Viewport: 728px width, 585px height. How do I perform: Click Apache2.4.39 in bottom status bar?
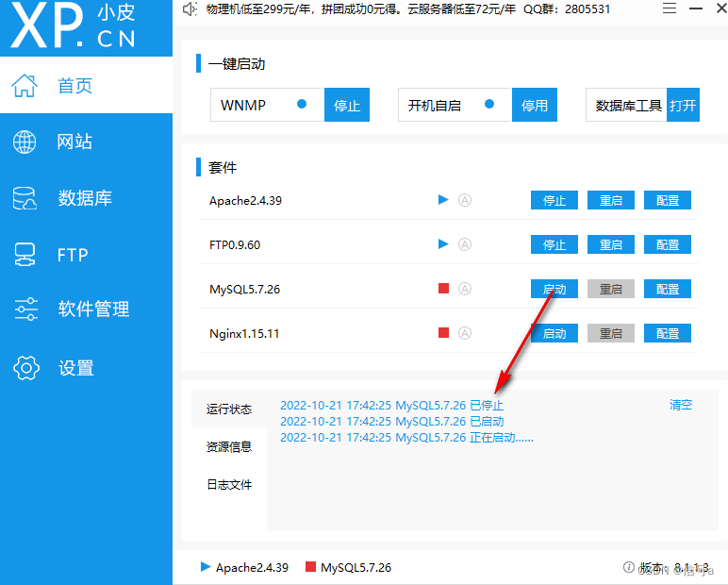(x=244, y=567)
